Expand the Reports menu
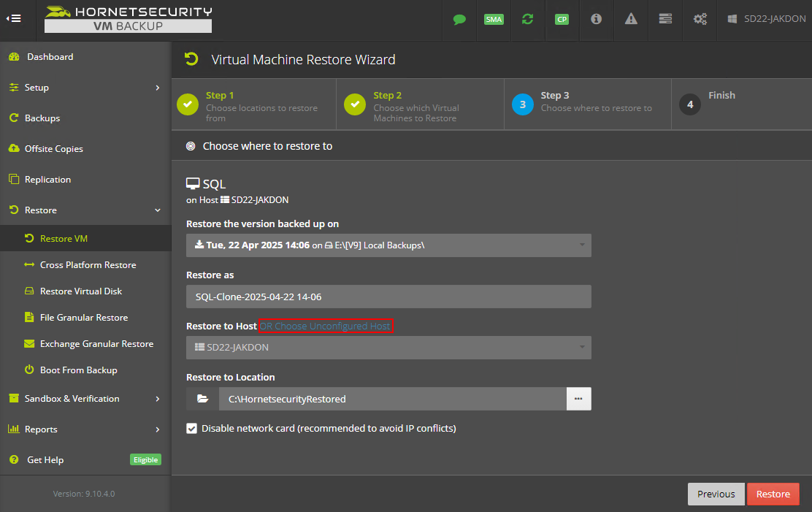Screen dimensions: 812x512 85,429
